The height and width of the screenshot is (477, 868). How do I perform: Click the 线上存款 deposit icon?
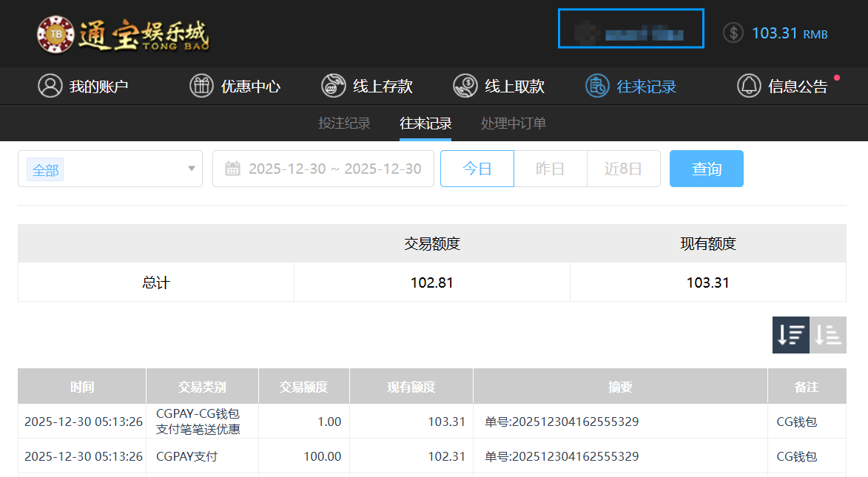tap(334, 86)
